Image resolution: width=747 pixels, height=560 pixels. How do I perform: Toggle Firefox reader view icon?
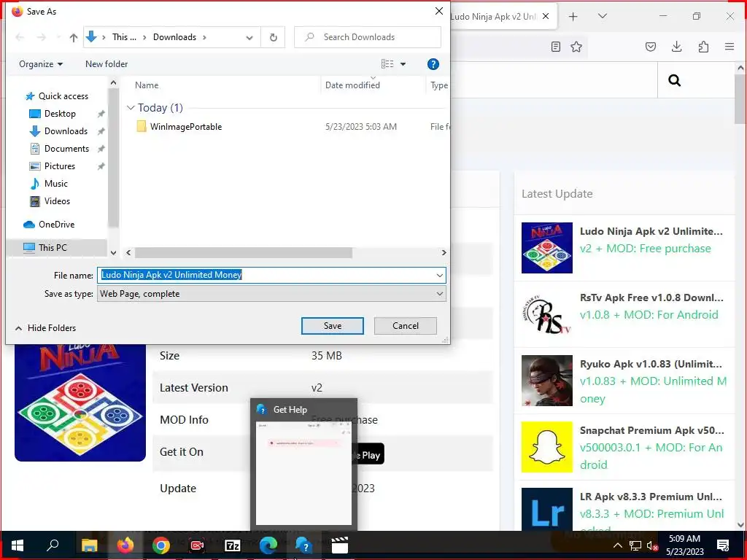click(555, 47)
